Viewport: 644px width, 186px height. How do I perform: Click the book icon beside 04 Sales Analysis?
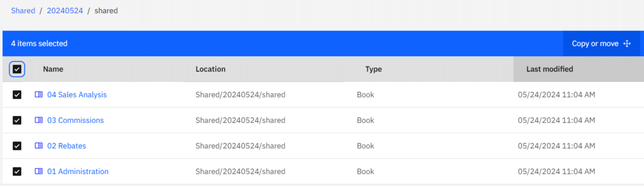(39, 95)
